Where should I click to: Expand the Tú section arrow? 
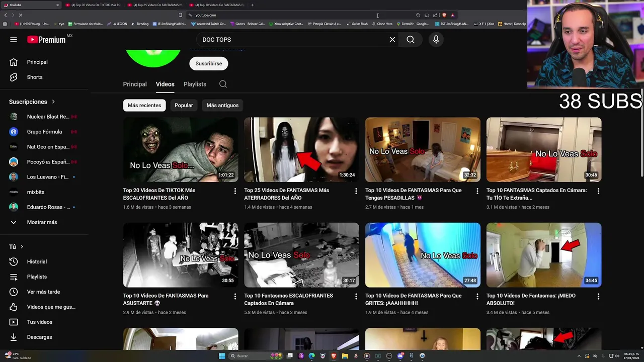tap(22, 246)
